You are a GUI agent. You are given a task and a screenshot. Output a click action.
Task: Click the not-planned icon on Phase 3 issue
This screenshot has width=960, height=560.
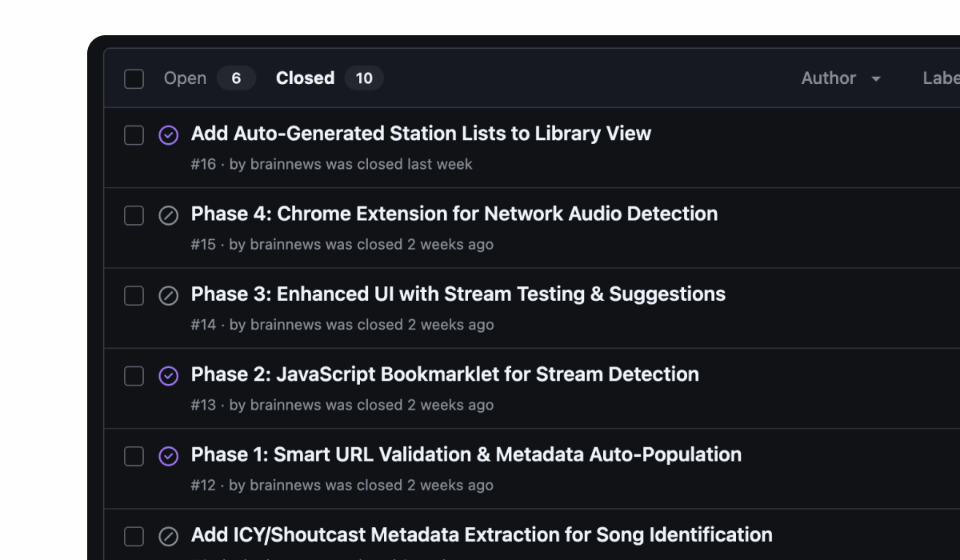pyautogui.click(x=168, y=295)
